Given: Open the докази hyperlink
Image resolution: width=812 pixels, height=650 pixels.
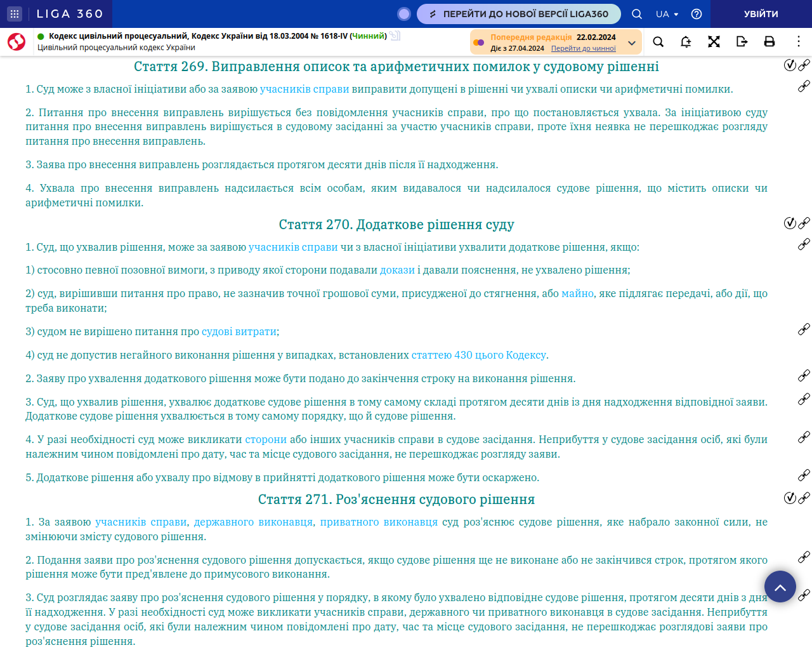Looking at the screenshot, I should point(397,270).
